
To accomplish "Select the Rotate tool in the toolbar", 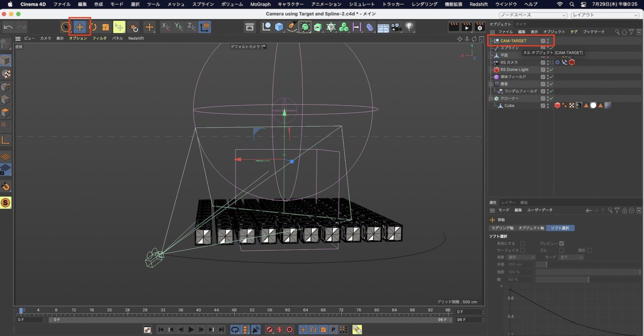I will (x=92, y=26).
